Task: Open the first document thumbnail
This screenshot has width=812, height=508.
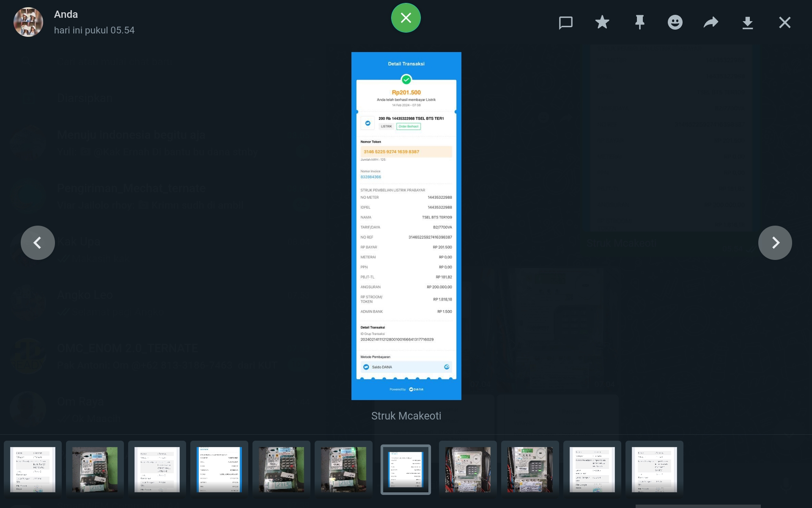Action: [x=33, y=469]
